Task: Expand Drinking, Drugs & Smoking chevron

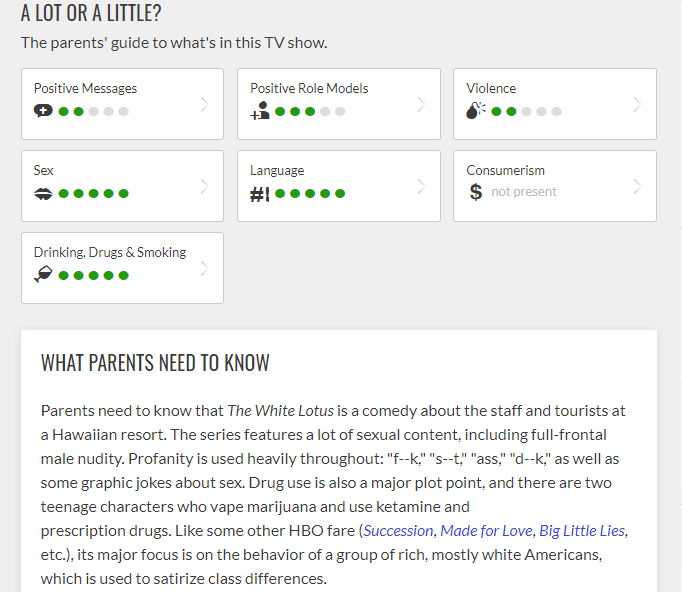Action: coord(204,268)
